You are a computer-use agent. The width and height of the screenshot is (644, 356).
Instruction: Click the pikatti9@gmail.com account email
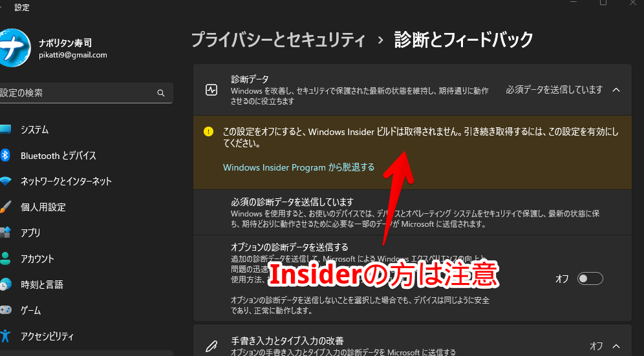73,55
